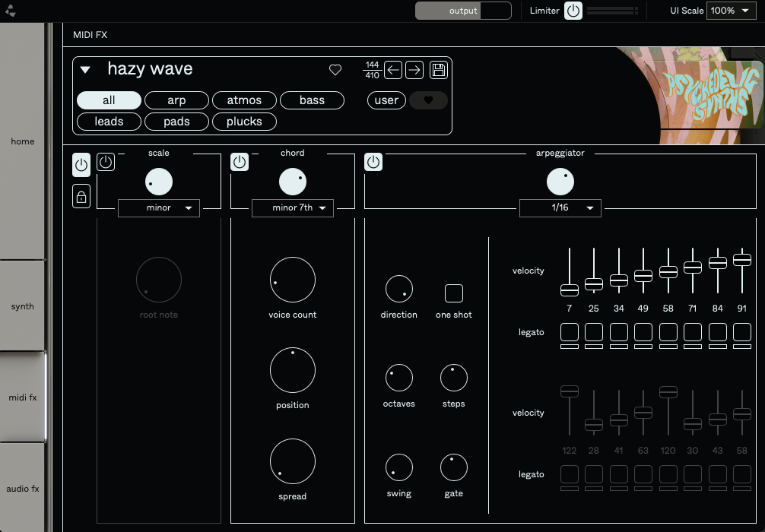Open the midi fx tab in sidebar
Screen dimensions: 765x532
[23, 397]
